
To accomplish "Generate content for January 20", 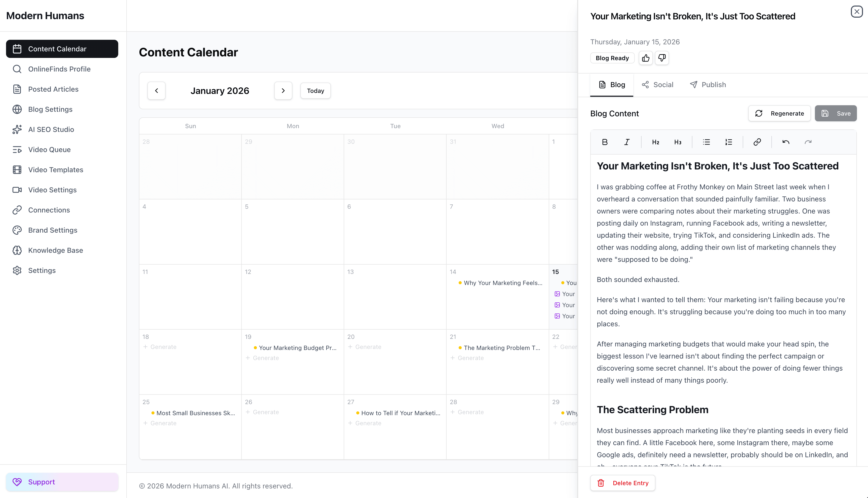I will (x=365, y=347).
